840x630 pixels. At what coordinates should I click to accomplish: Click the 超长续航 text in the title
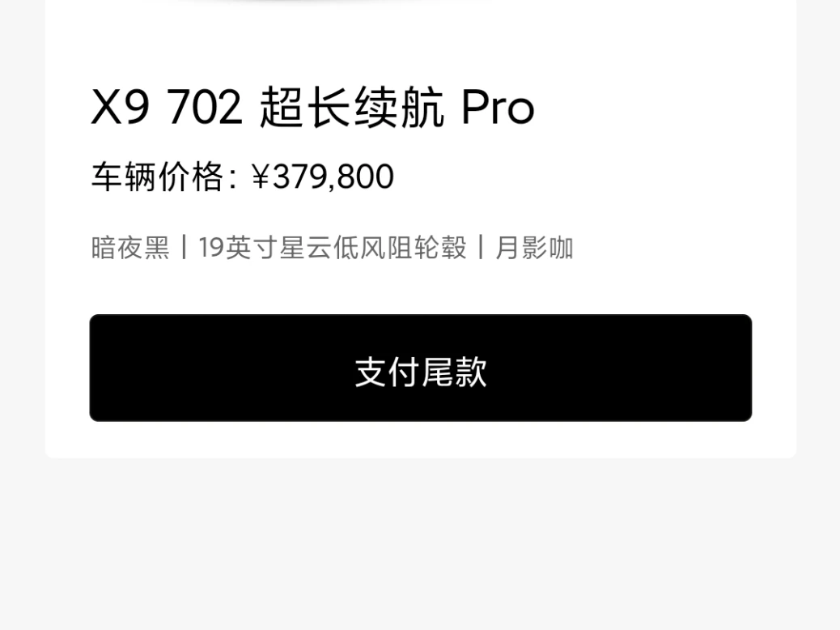tap(352, 107)
